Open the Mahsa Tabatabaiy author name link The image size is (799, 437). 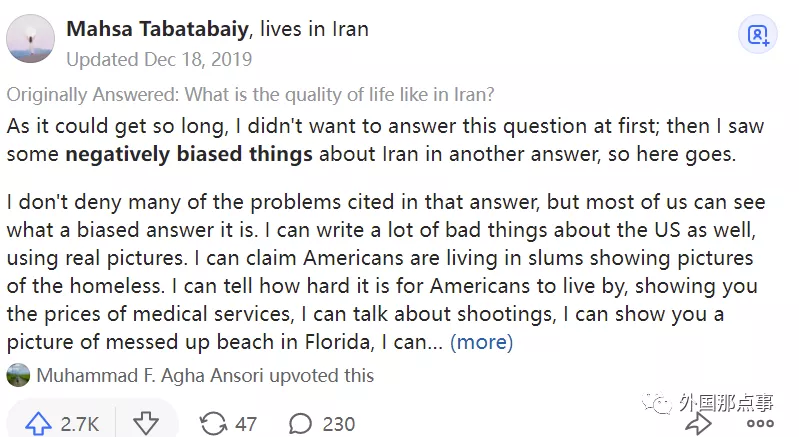pyautogui.click(x=158, y=29)
